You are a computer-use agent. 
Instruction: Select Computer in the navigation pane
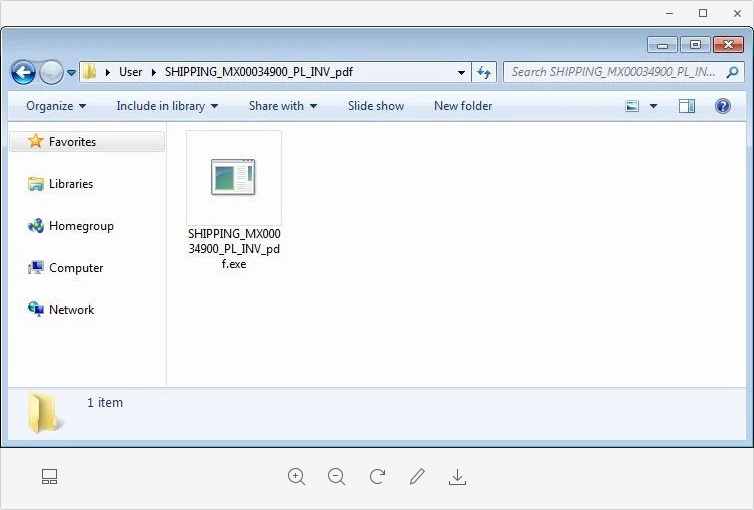click(x=76, y=268)
